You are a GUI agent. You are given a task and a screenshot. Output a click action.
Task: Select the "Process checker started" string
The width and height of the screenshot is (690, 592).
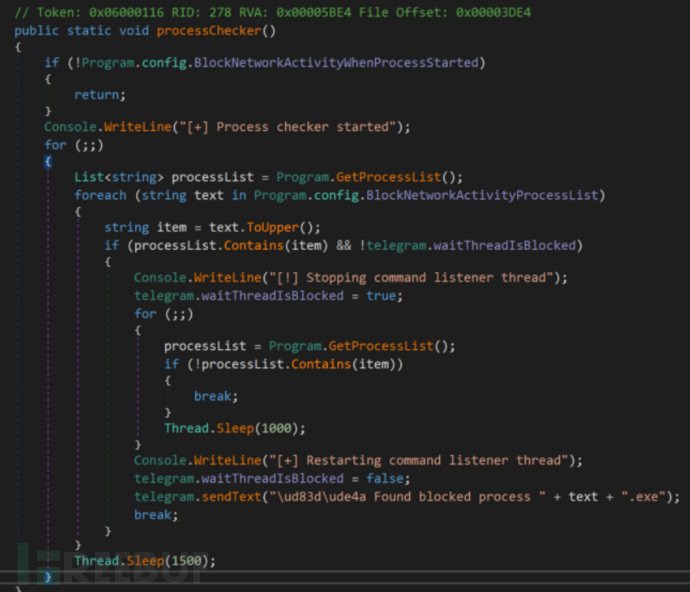301,127
